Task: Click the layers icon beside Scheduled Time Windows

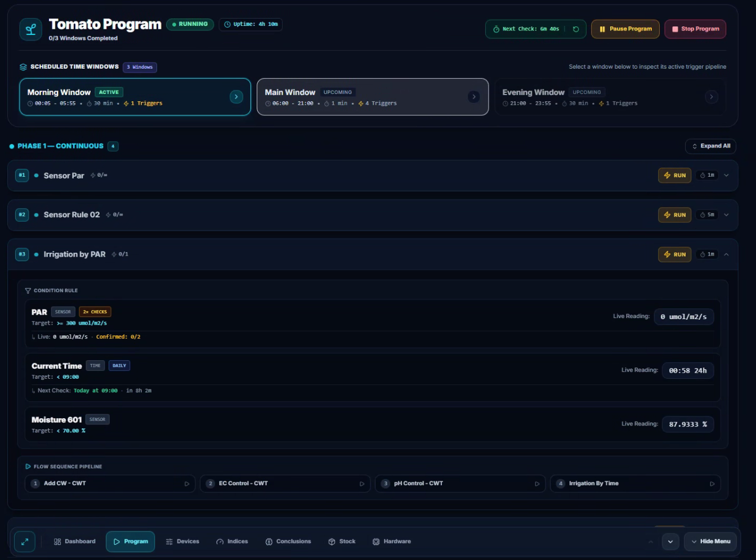Action: [23, 67]
